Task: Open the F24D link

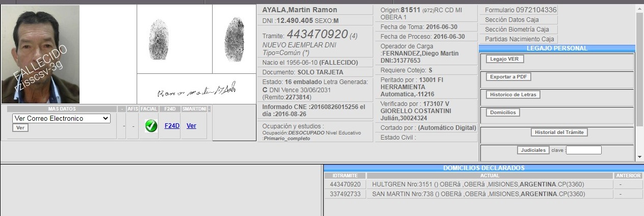Action: [172, 126]
